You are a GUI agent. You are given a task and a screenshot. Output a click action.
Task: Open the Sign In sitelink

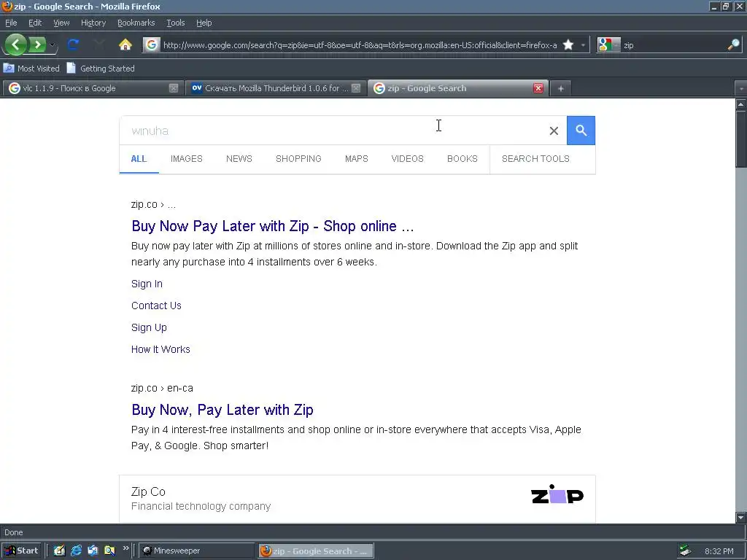pos(147,284)
